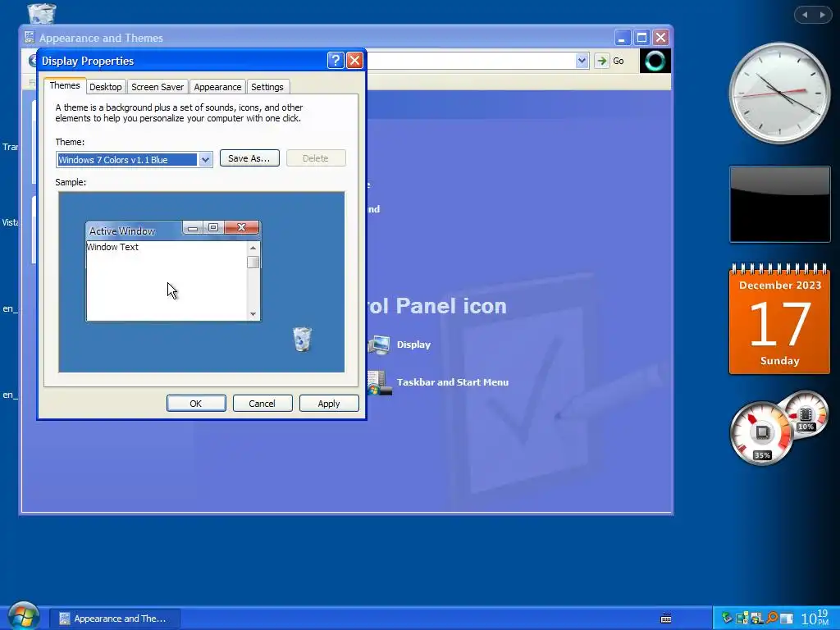This screenshot has height=630, width=840.
Task: Expand the address bar dropdown in Appearance and Themes
Action: point(582,61)
